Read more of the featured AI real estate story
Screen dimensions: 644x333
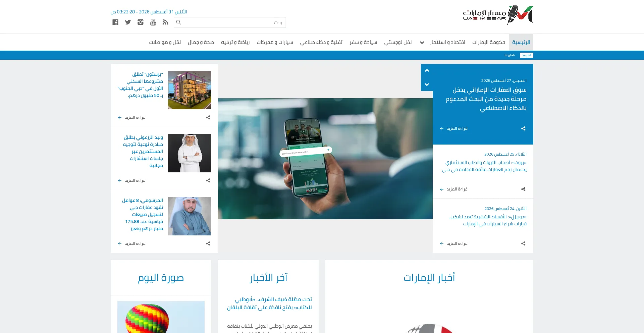pyautogui.click(x=457, y=128)
